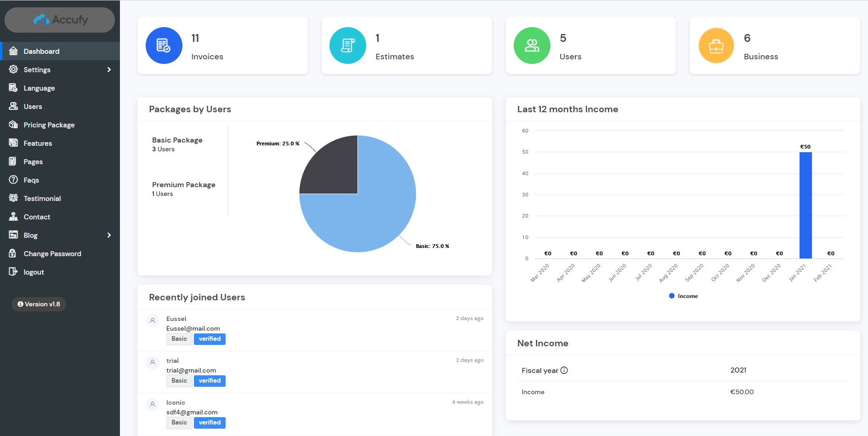
Task: Click the Fiscal year info icon
Action: coord(564,370)
